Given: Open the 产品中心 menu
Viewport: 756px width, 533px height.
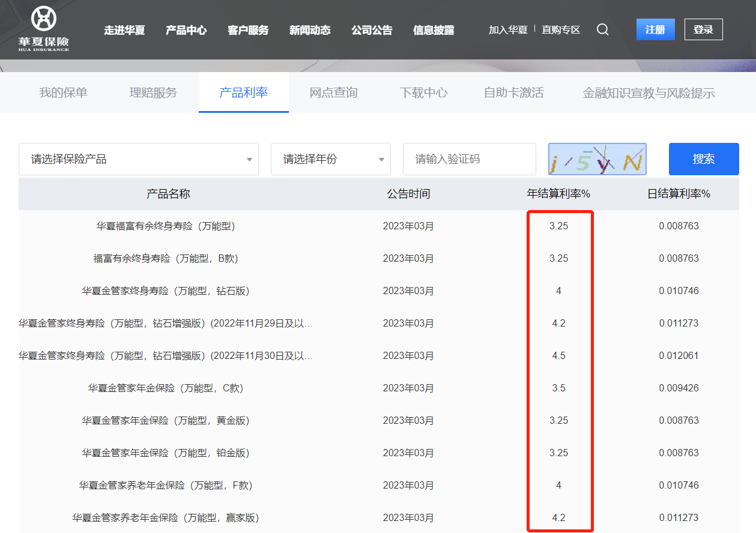Looking at the screenshot, I should [186, 30].
